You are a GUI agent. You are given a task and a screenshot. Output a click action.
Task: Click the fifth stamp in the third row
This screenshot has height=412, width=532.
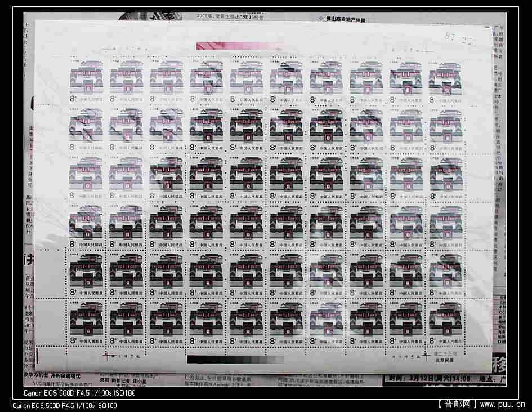[246, 176]
